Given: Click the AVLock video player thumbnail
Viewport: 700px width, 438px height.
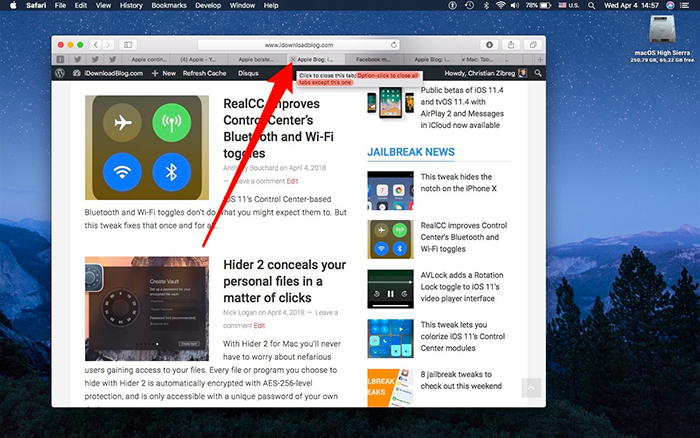Looking at the screenshot, I should pyautogui.click(x=391, y=289).
